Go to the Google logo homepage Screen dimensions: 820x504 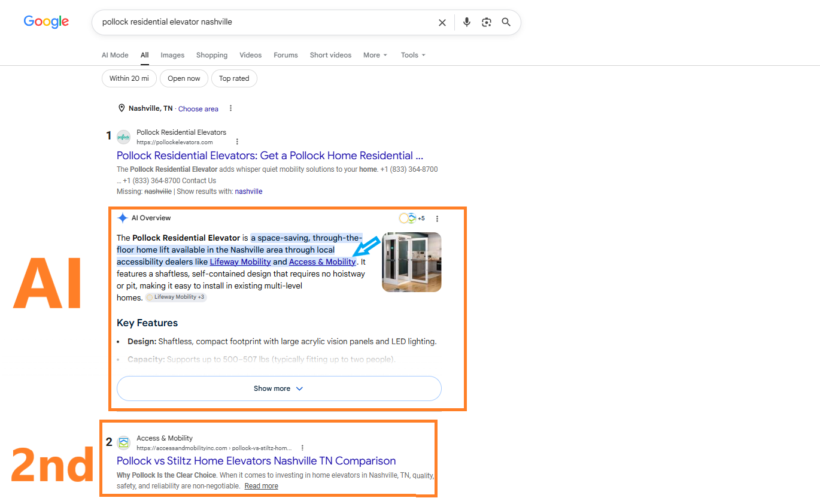coord(46,22)
